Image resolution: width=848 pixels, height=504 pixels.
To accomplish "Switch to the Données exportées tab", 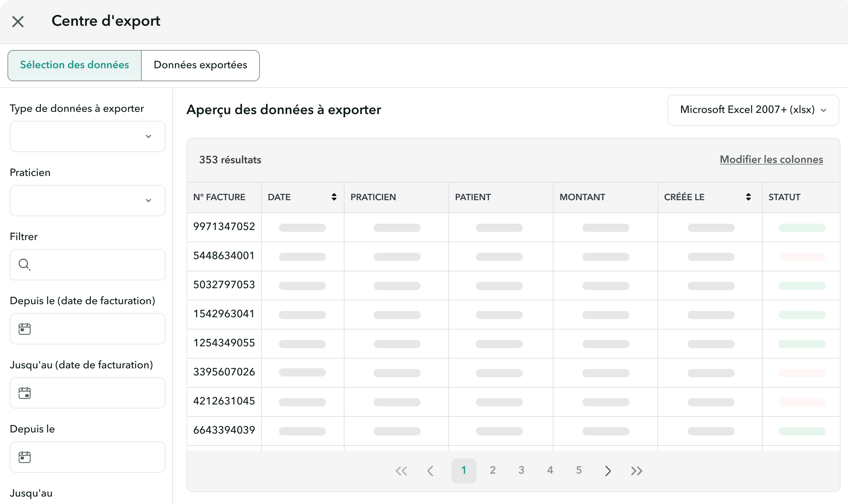I will pos(200,65).
